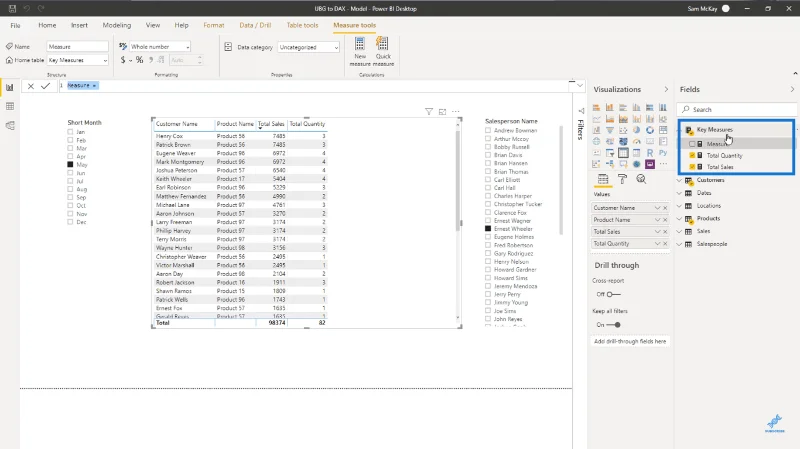This screenshot has height=449, width=800.
Task: Uncheck Ernest Wheeler salesperson checkbox
Action: click(x=488, y=229)
